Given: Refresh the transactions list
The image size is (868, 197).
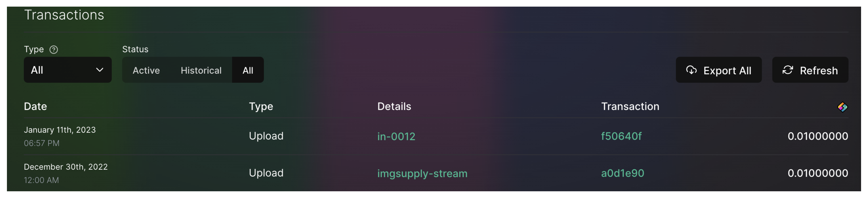Looking at the screenshot, I should coord(810,70).
